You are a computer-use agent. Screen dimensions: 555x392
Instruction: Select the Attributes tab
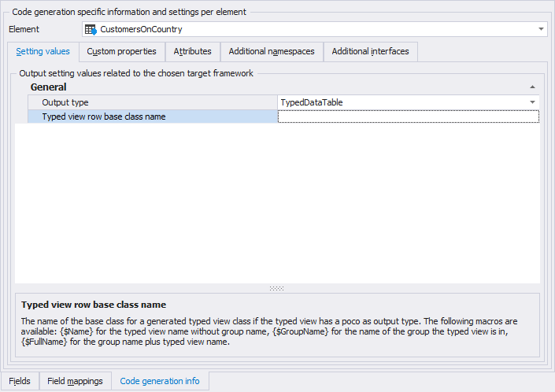pos(192,52)
